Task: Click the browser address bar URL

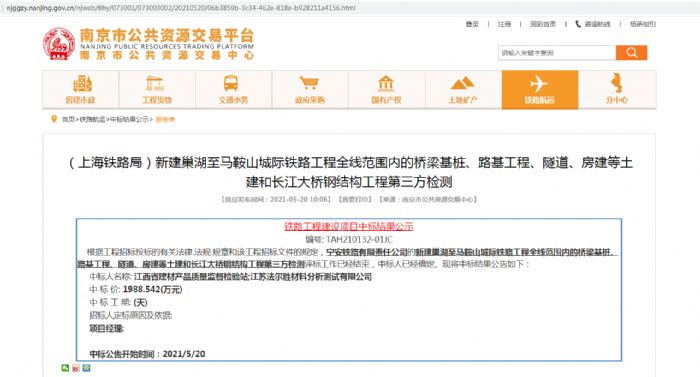Action: [181, 8]
